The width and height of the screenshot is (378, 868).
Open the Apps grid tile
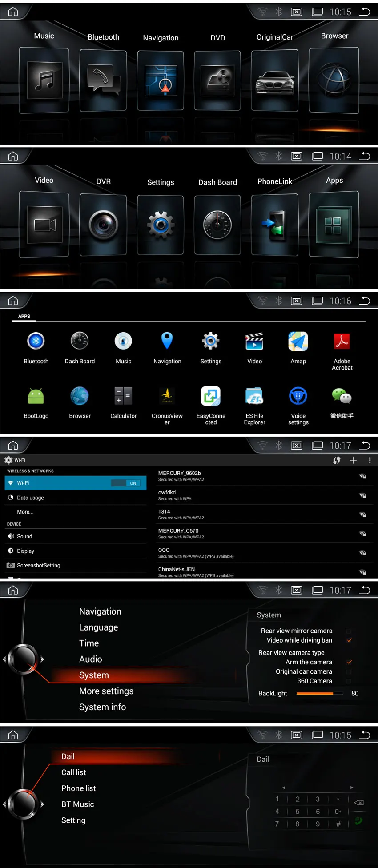click(x=334, y=225)
